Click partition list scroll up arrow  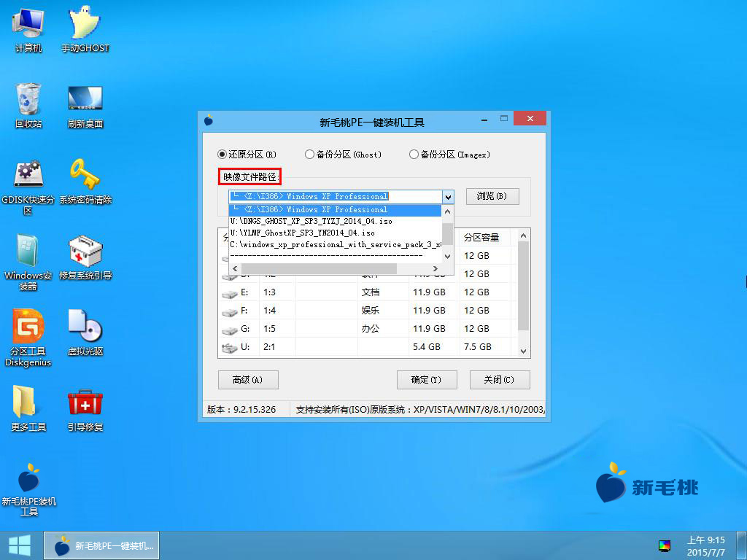tap(523, 236)
